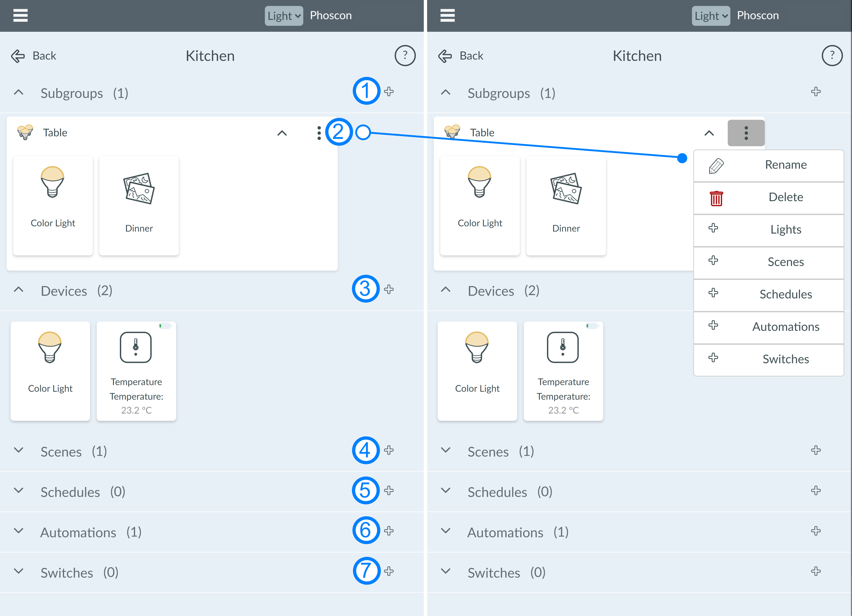Add a subgroup with plus icon, right panel

[816, 92]
